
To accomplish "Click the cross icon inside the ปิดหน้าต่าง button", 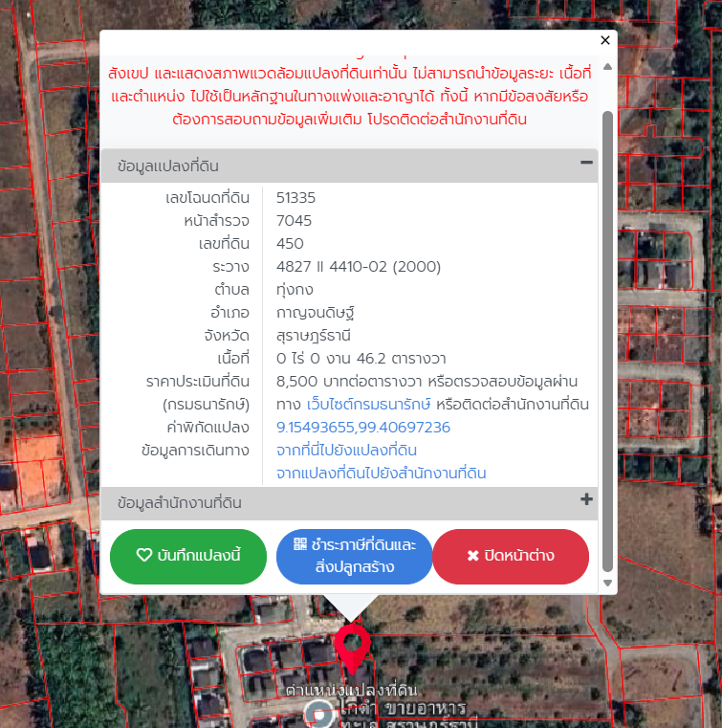I will [x=472, y=556].
